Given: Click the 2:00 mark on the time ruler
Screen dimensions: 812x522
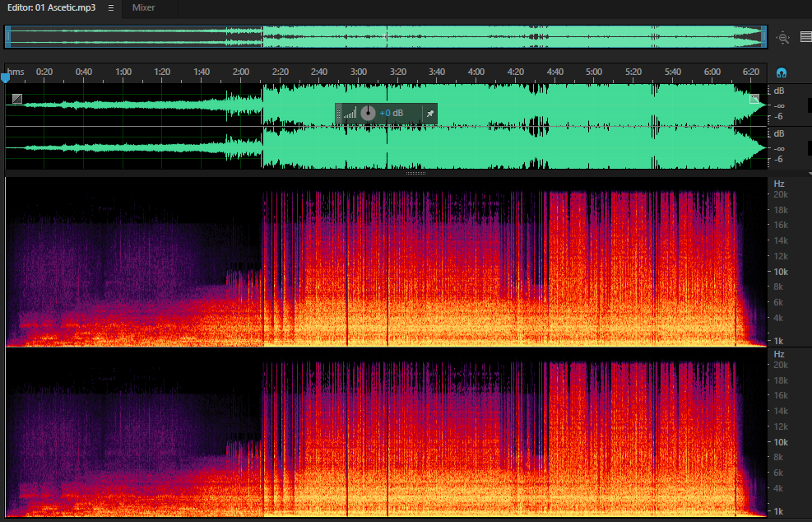Looking at the screenshot, I should point(241,72).
